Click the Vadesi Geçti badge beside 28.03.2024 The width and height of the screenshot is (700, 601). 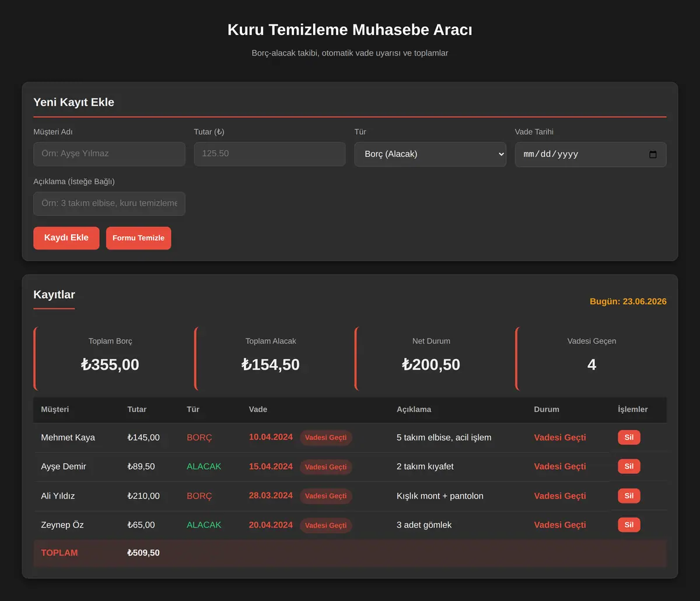coord(325,496)
